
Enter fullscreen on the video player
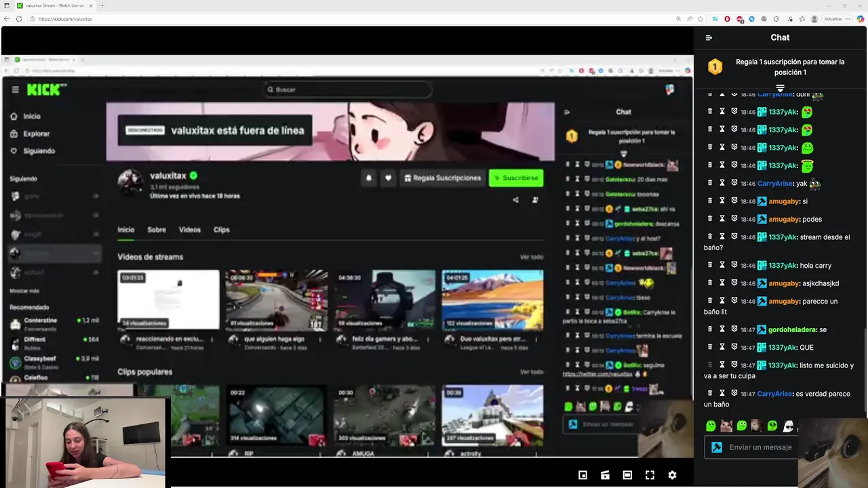point(650,475)
